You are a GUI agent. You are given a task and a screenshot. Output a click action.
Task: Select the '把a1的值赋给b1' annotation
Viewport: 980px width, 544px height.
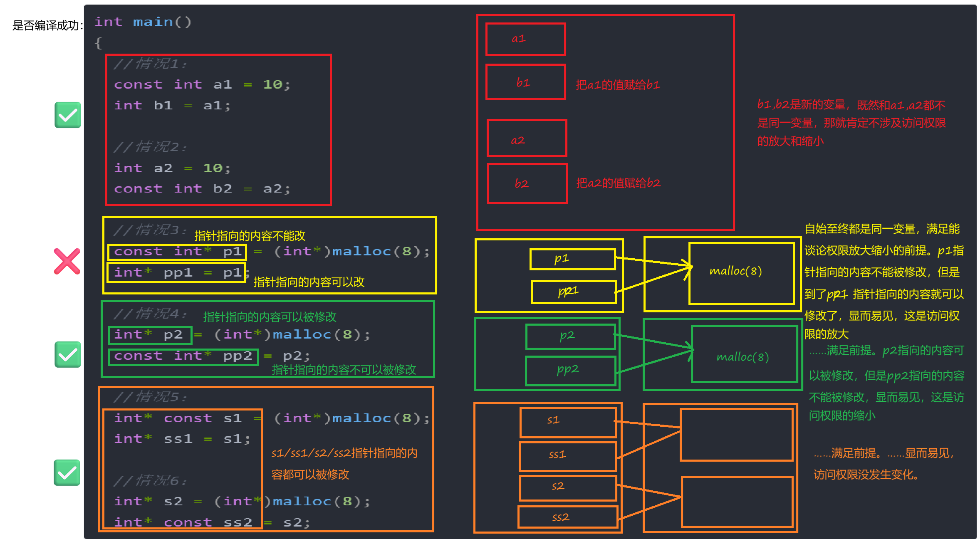(618, 85)
